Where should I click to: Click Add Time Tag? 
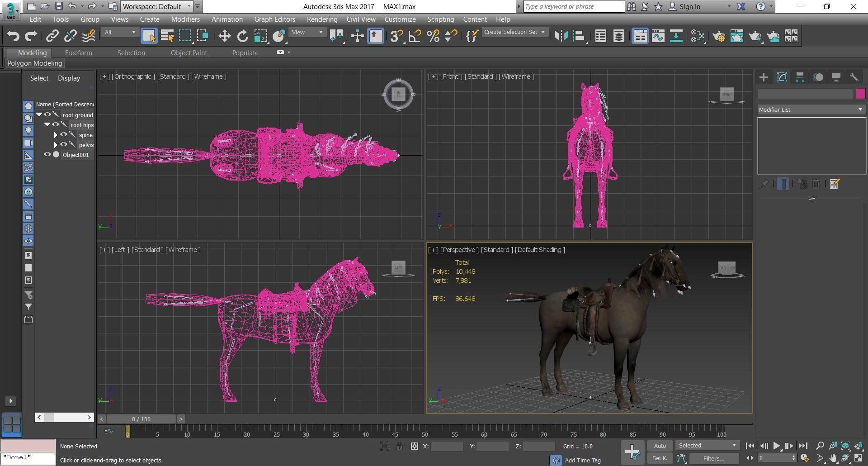click(x=583, y=460)
